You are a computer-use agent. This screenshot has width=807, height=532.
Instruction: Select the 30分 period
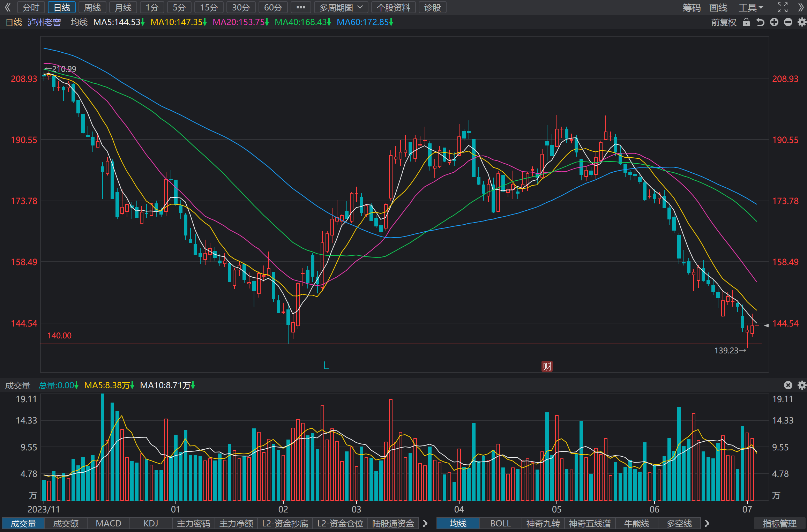pyautogui.click(x=241, y=7)
